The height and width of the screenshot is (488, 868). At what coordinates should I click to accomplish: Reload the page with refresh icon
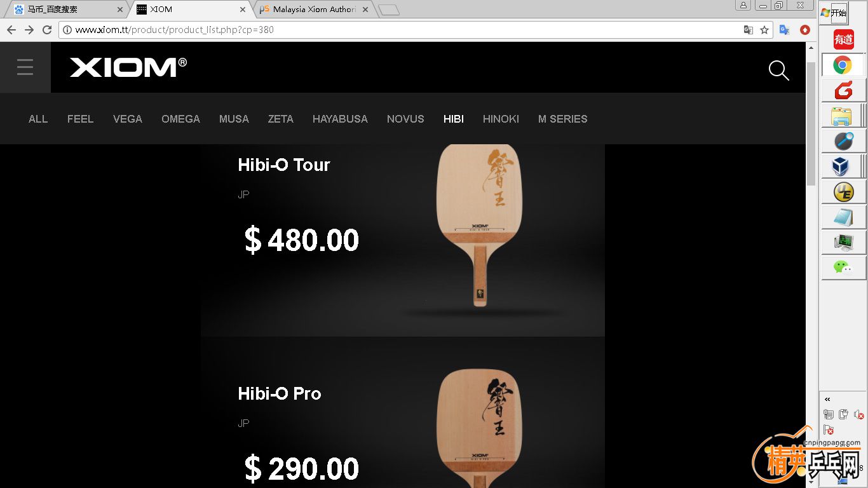coord(46,30)
